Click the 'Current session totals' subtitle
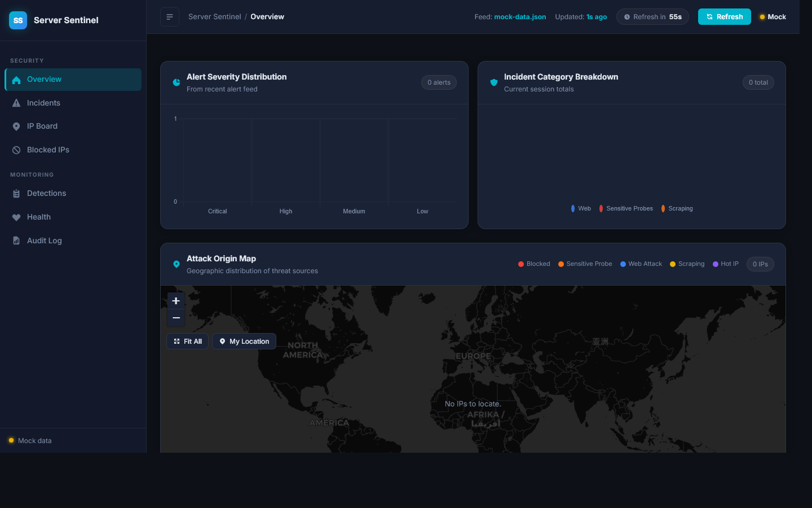 coord(539,89)
